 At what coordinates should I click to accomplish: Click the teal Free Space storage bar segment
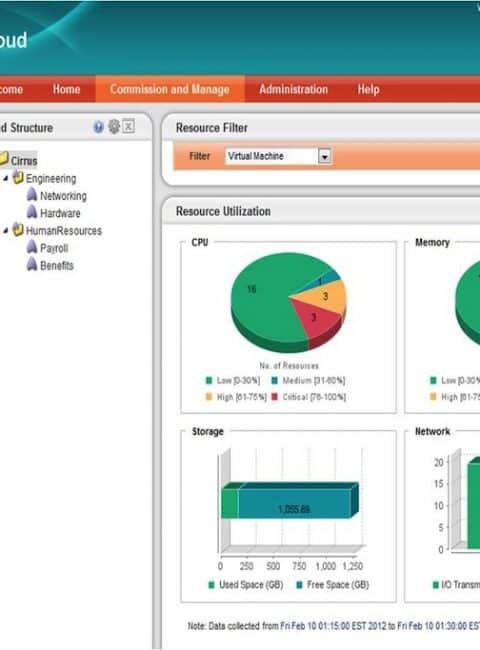coord(294,504)
